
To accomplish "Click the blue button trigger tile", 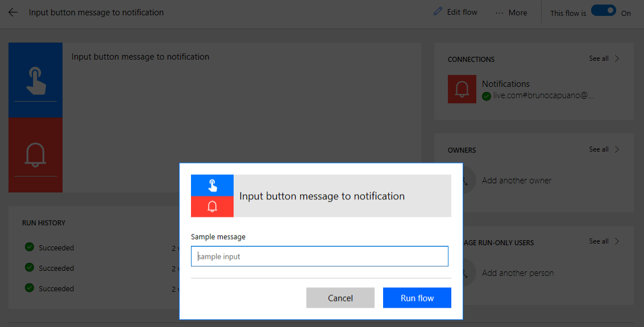I will click(35, 80).
